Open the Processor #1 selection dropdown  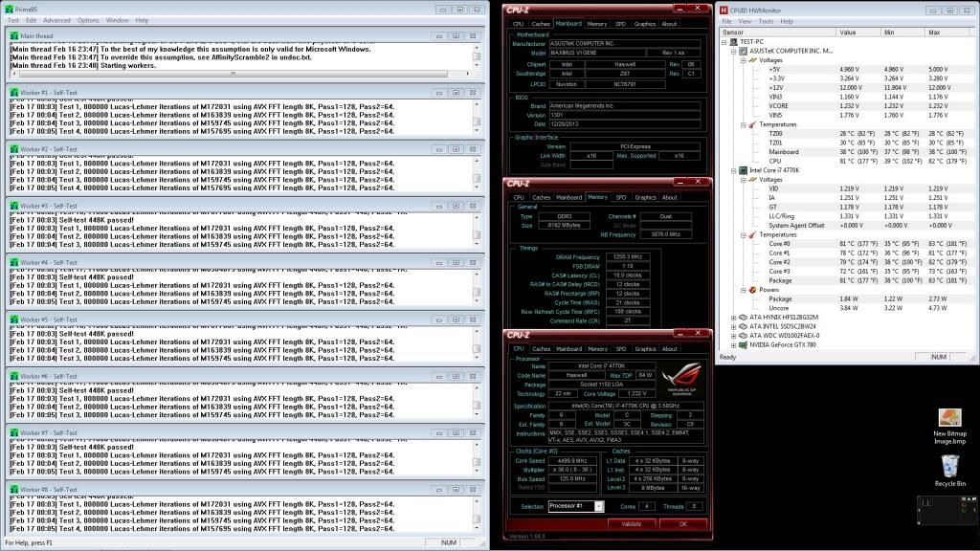point(599,506)
